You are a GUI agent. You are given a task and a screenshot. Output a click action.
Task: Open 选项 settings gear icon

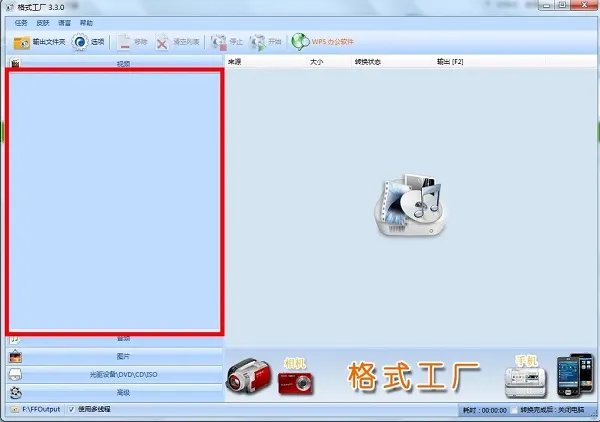point(80,42)
